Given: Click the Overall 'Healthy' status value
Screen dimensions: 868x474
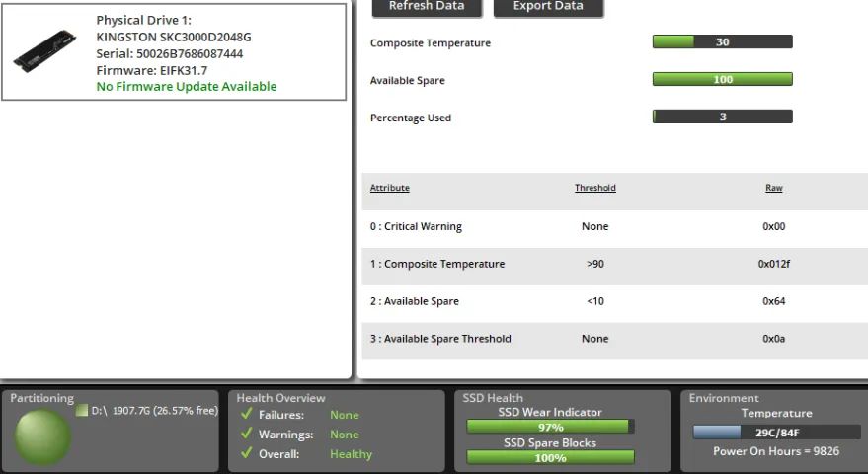Looking at the screenshot, I should click(351, 454).
